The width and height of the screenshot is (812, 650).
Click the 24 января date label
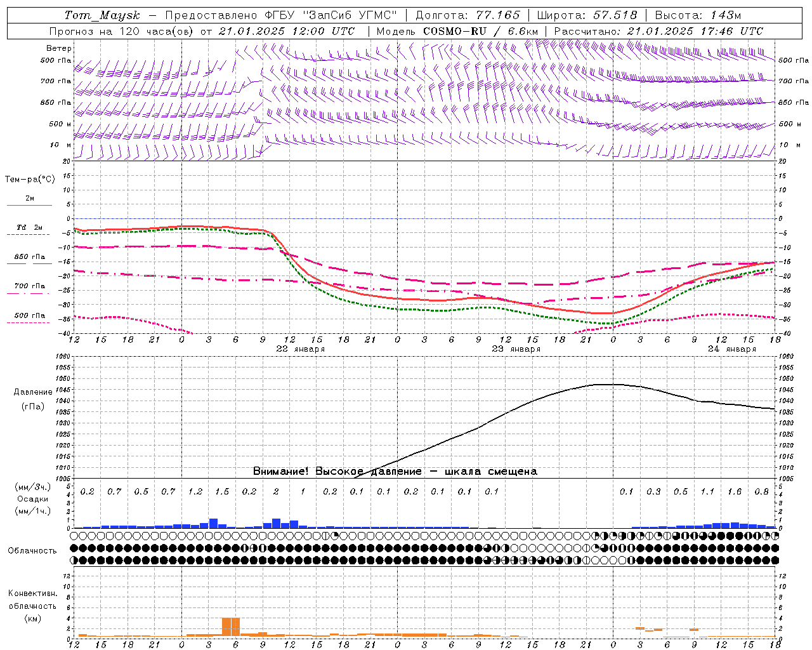tap(731, 349)
